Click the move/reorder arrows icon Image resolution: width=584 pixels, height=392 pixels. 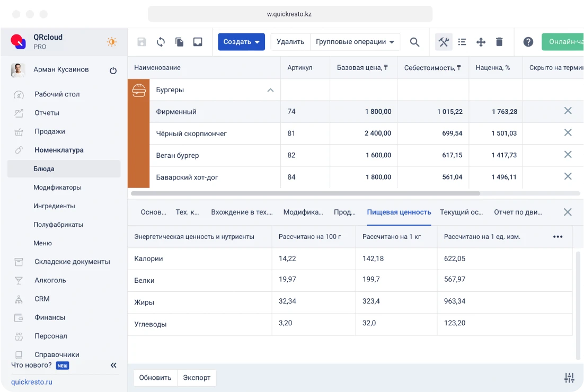coord(480,42)
